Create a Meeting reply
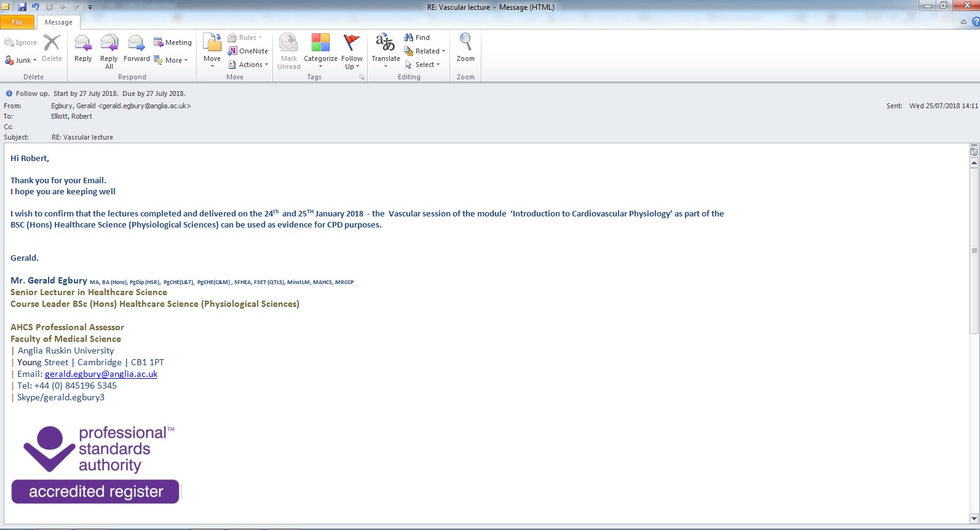 coord(173,42)
